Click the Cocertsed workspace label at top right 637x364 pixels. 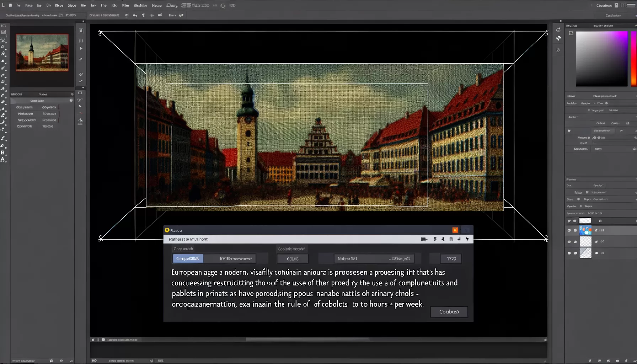click(604, 5)
